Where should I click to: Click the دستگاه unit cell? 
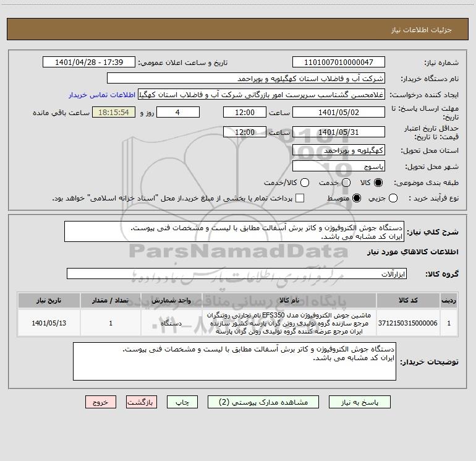pos(171,323)
